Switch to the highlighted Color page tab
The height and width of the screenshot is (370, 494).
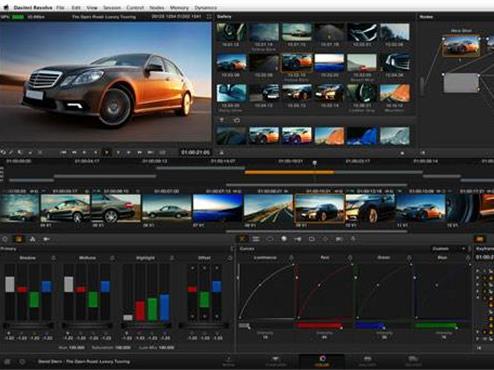click(x=322, y=361)
